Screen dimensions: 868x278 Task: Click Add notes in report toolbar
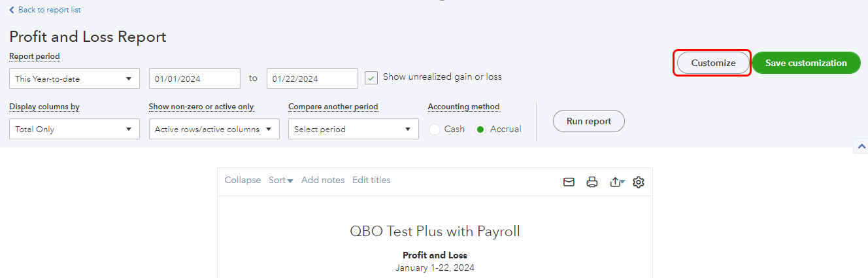[x=323, y=181]
